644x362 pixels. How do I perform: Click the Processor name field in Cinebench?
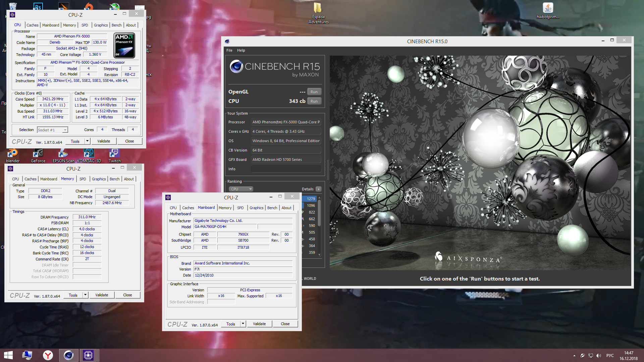click(x=286, y=122)
